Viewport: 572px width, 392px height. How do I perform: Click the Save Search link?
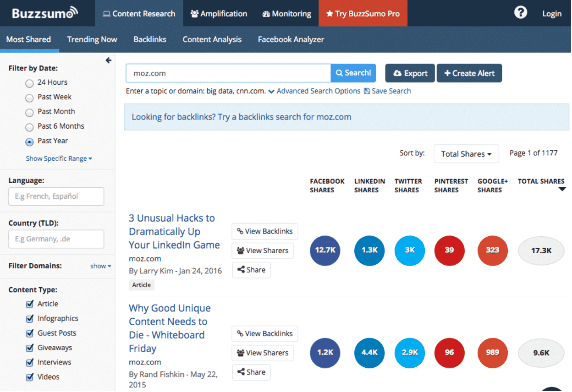coord(387,91)
